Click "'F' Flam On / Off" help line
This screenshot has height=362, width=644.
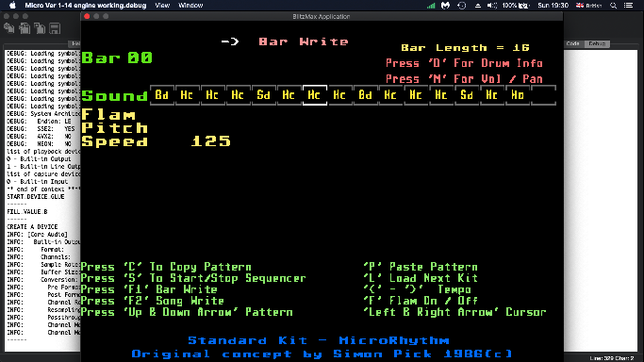421,301
